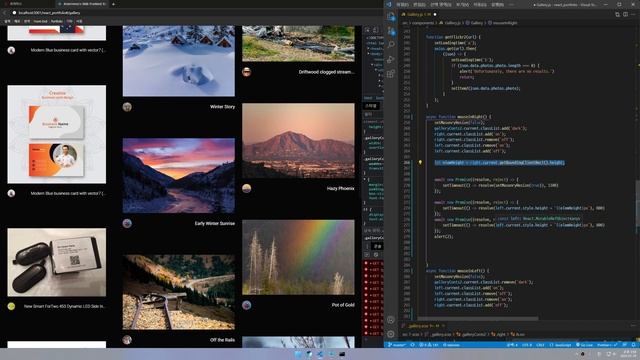The image size is (640, 360).
Task: Toggle the DevTools device toolbar icon
Action: point(376,30)
